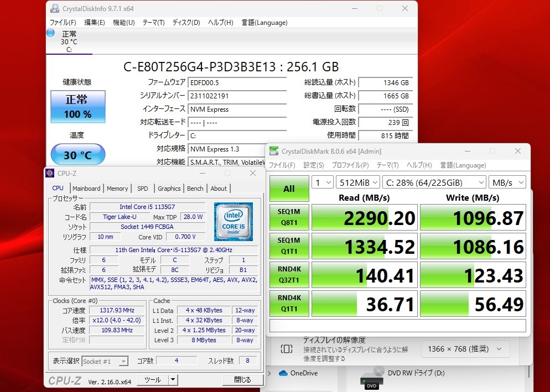Run SEQ1M Q1T1 test
This screenshot has height=392, width=550.
click(x=289, y=246)
